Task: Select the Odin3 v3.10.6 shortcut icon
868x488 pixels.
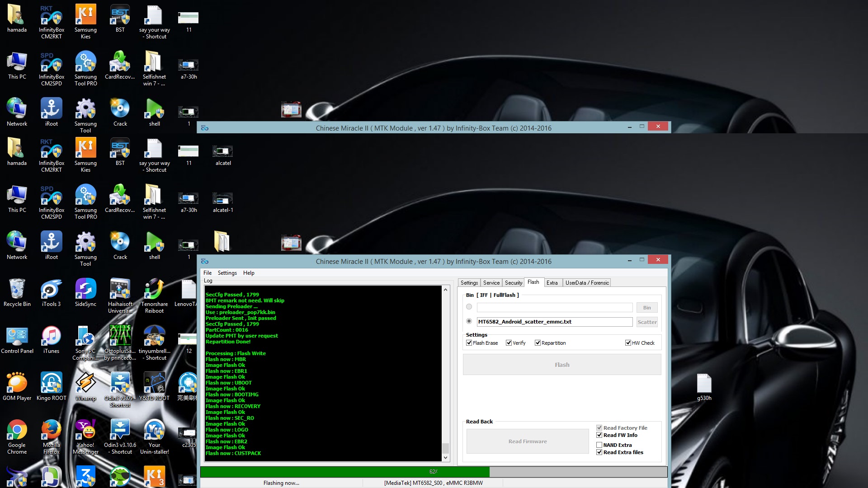Action: (120, 436)
